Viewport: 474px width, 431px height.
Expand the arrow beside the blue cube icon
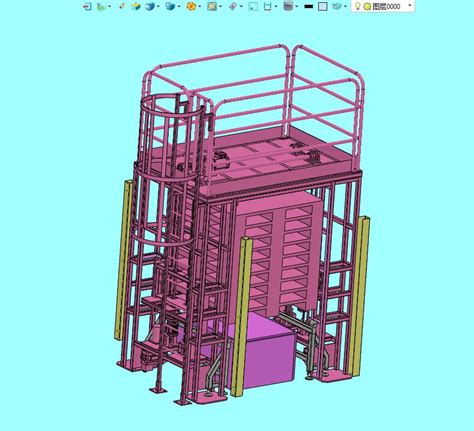(x=158, y=6)
